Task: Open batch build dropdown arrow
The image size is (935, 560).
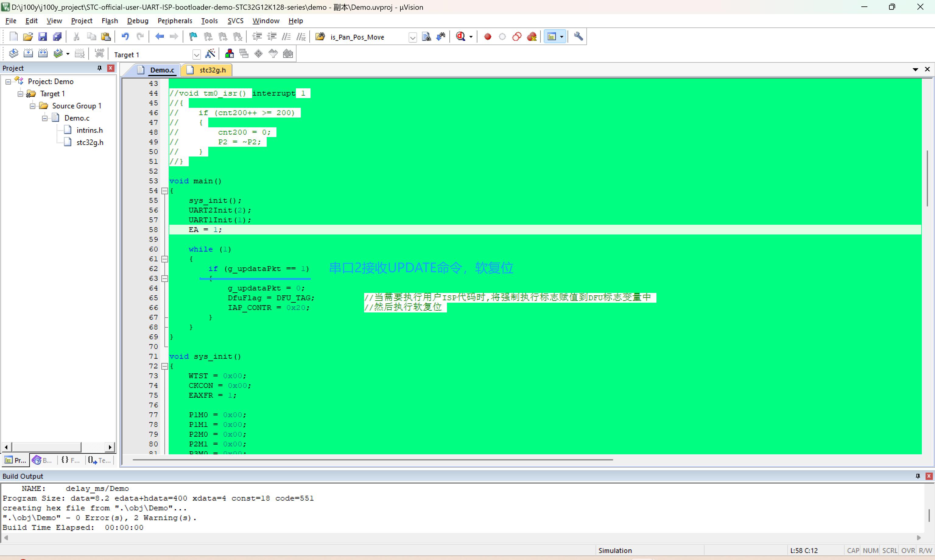Action: click(x=68, y=54)
